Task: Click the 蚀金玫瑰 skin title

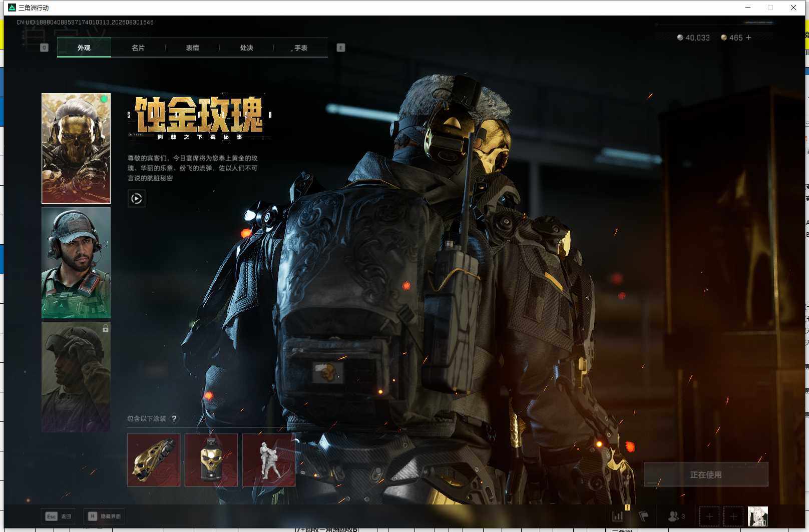Action: [x=199, y=115]
